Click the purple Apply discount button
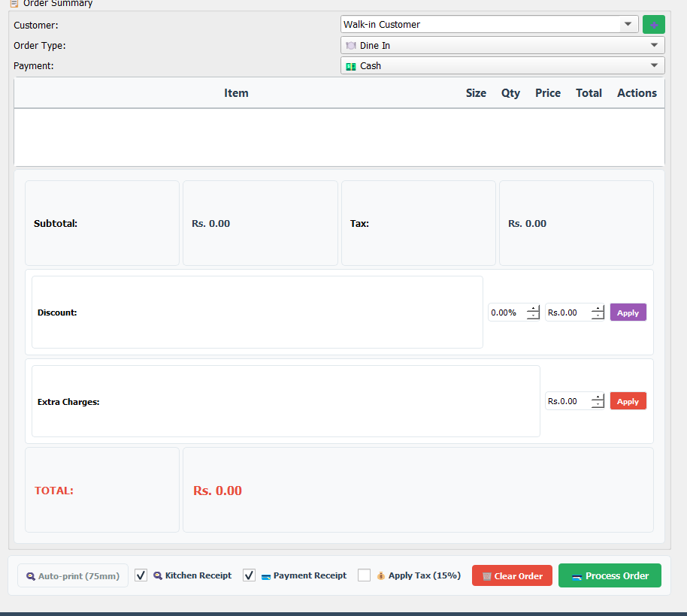Viewport: 687px width, 616px height. (x=628, y=313)
